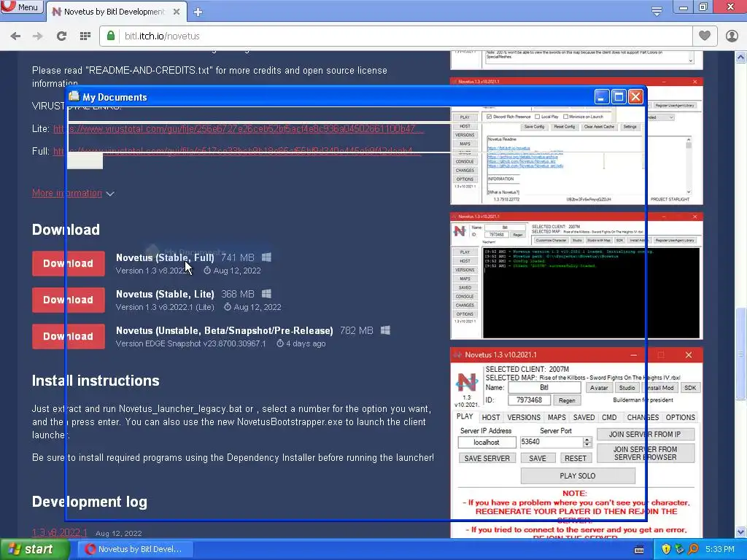The image size is (747, 560).
Task: Click page scrollbar up arrow
Action: point(741,58)
